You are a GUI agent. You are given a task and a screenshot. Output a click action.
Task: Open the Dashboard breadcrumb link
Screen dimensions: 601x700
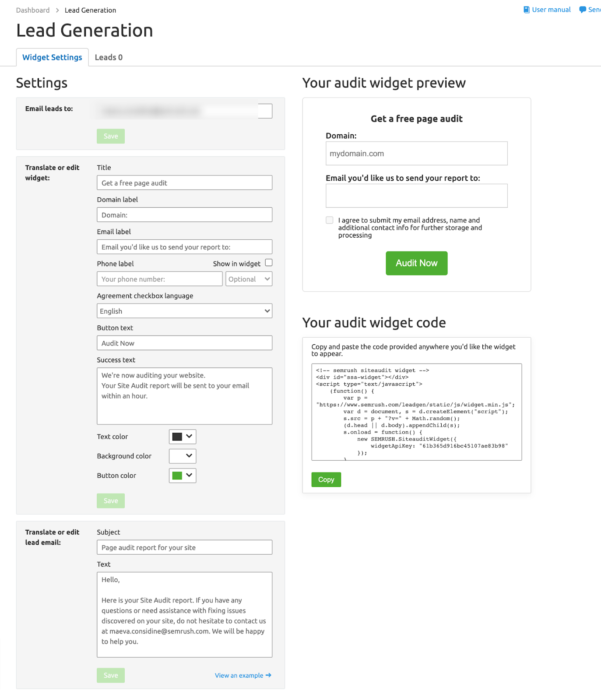click(x=33, y=10)
